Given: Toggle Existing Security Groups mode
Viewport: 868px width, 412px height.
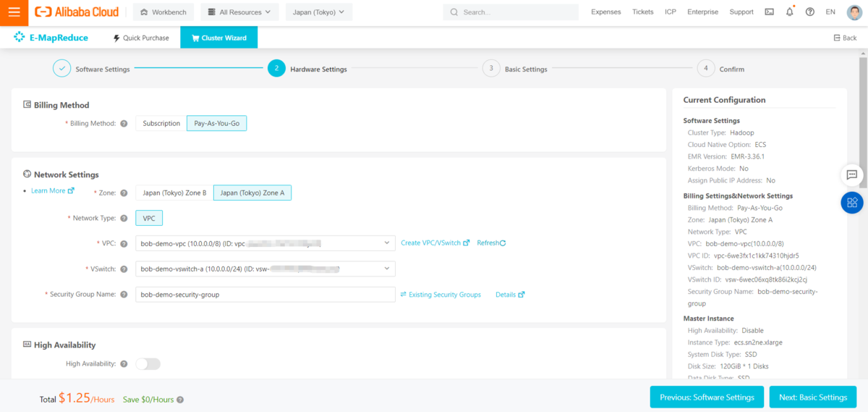Looking at the screenshot, I should click(441, 295).
